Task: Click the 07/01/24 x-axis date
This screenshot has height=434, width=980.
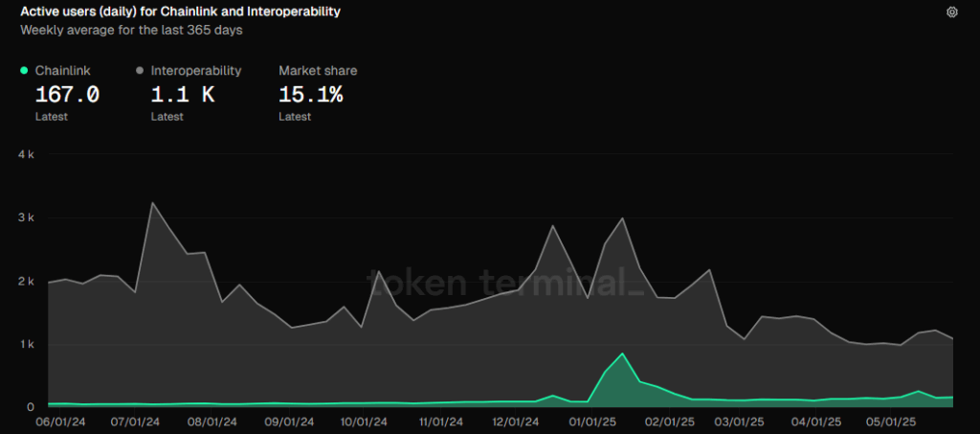Action: [136, 422]
